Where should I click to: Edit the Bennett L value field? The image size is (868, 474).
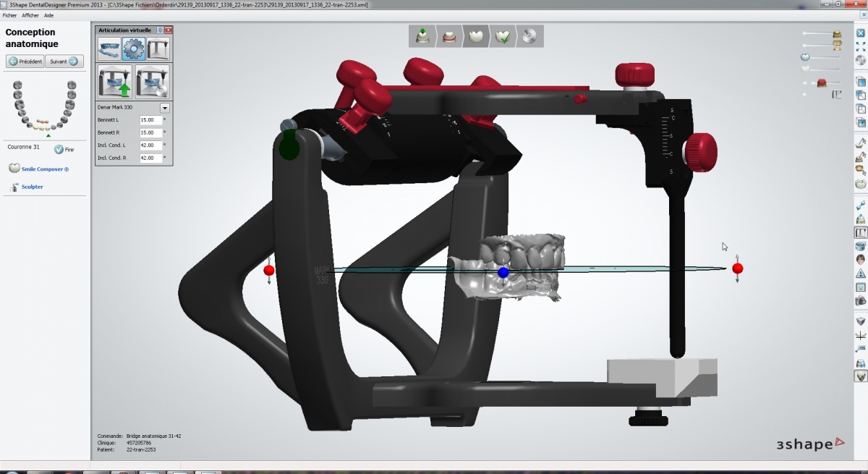tap(150, 120)
